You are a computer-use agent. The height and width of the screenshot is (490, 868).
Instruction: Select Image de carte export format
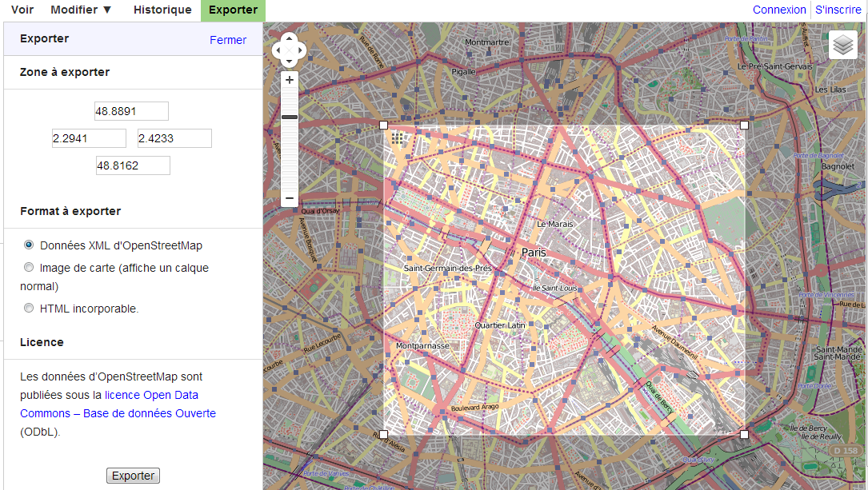coord(29,268)
